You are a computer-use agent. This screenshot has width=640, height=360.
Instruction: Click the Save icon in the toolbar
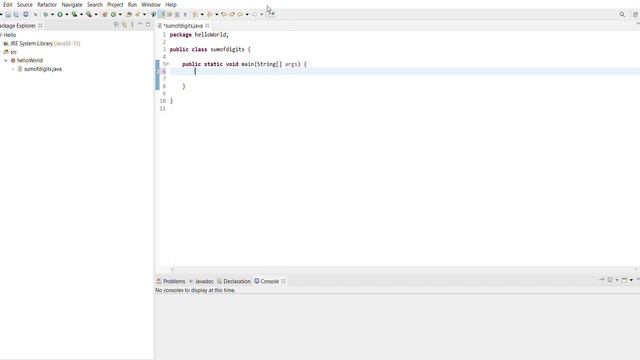click(8, 14)
